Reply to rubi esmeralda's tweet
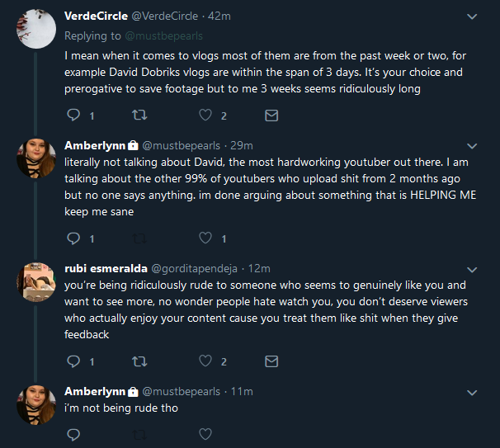The image size is (500, 448). tap(73, 361)
